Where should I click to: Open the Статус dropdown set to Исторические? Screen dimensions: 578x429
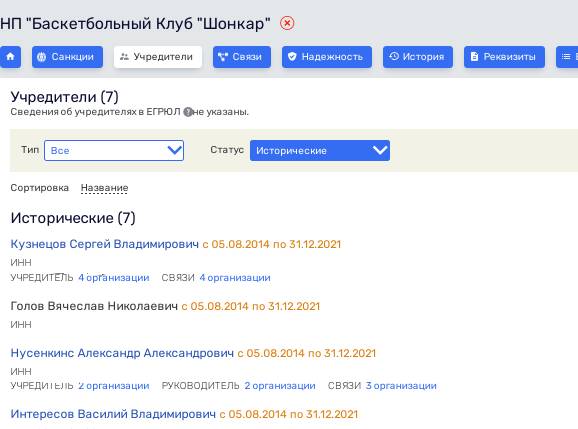point(320,150)
